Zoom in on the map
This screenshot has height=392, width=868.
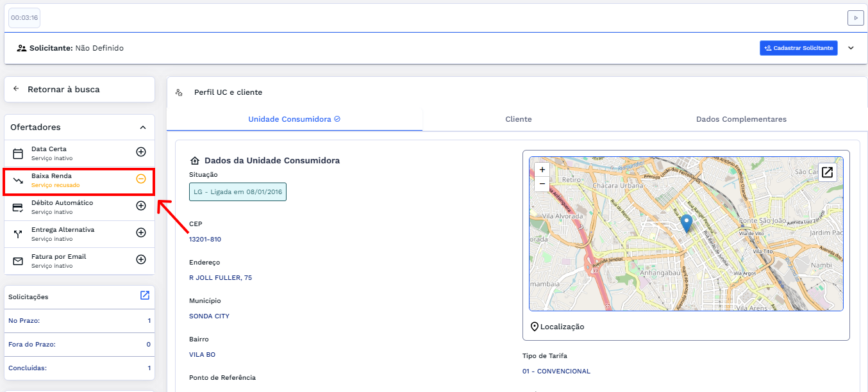coord(542,170)
